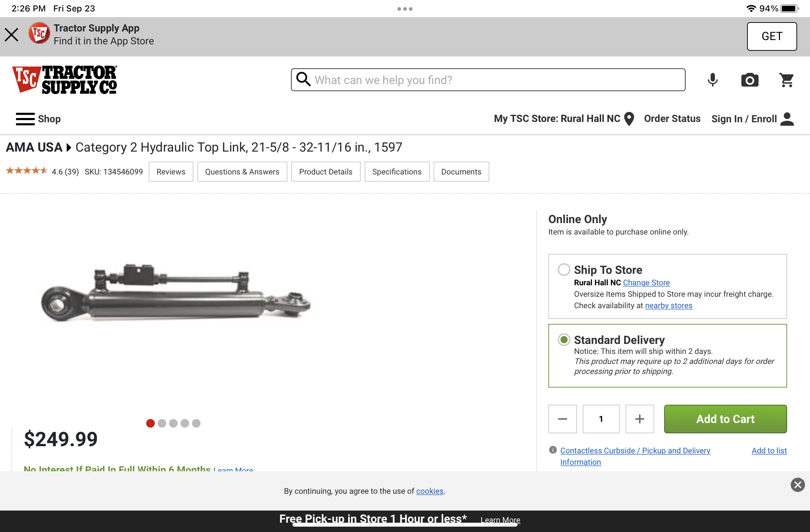Jump to Specifications

click(x=397, y=172)
